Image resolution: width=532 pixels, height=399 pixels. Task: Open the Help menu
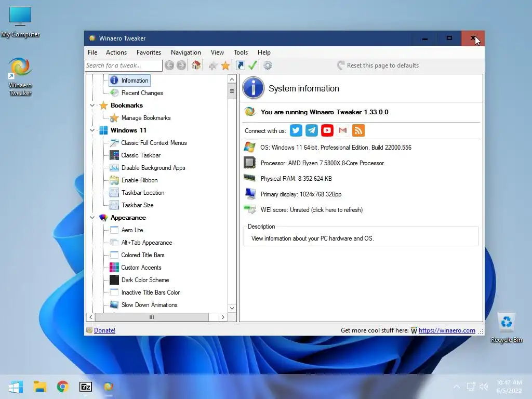tap(264, 52)
